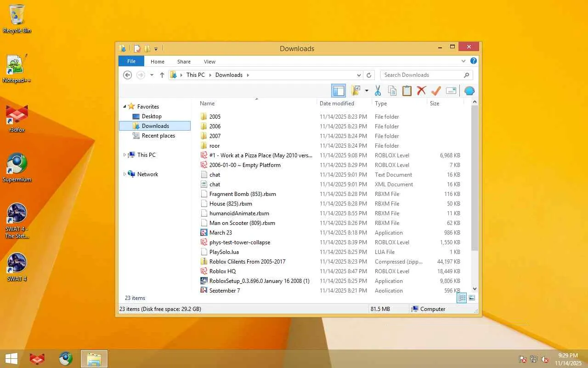Screen dimensions: 588x368
Task: Select Desktop under Favorites
Action: pyautogui.click(x=152, y=116)
